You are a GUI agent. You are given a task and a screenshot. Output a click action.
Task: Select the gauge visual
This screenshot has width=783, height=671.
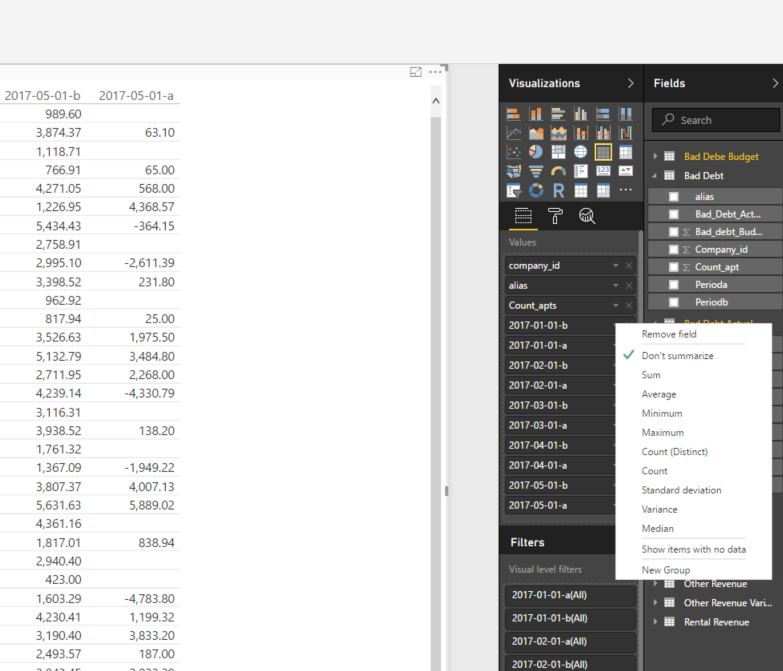point(558,171)
